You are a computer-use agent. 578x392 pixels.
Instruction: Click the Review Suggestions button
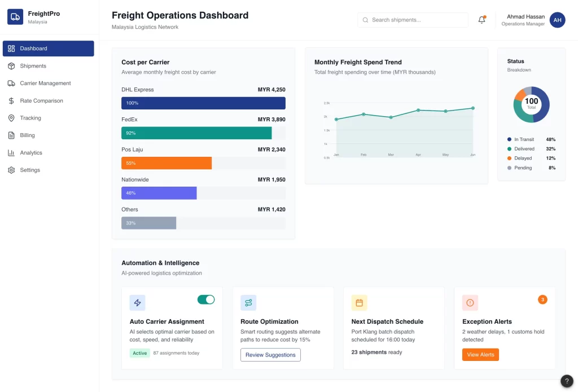pos(271,355)
